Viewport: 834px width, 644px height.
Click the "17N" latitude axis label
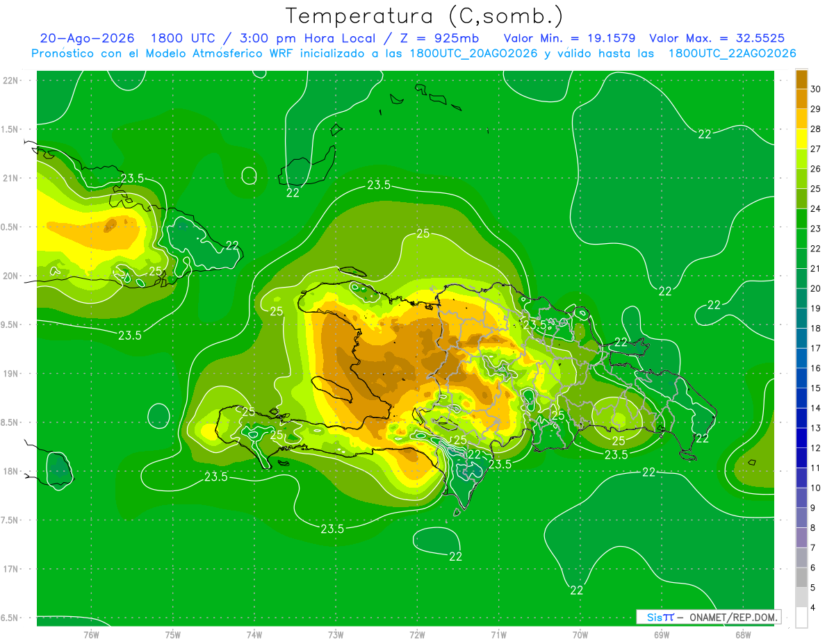[x=10, y=569]
